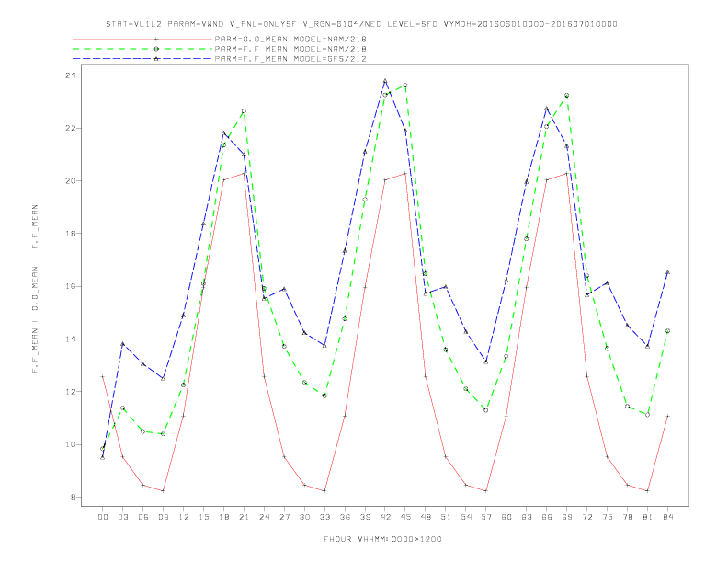This screenshot has width=728, height=563.
Task: Click the red solid legend line sample
Action: click(x=142, y=39)
